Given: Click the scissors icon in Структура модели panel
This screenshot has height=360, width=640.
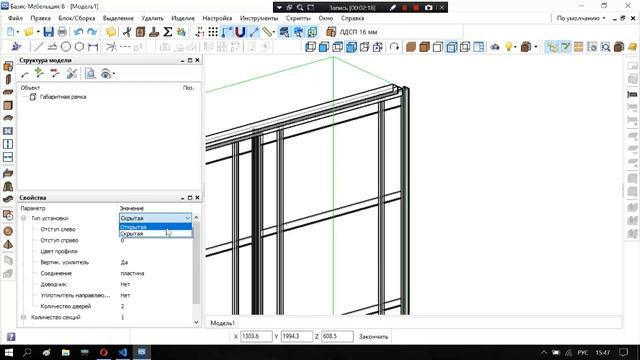Looking at the screenshot, I should click(72, 73).
